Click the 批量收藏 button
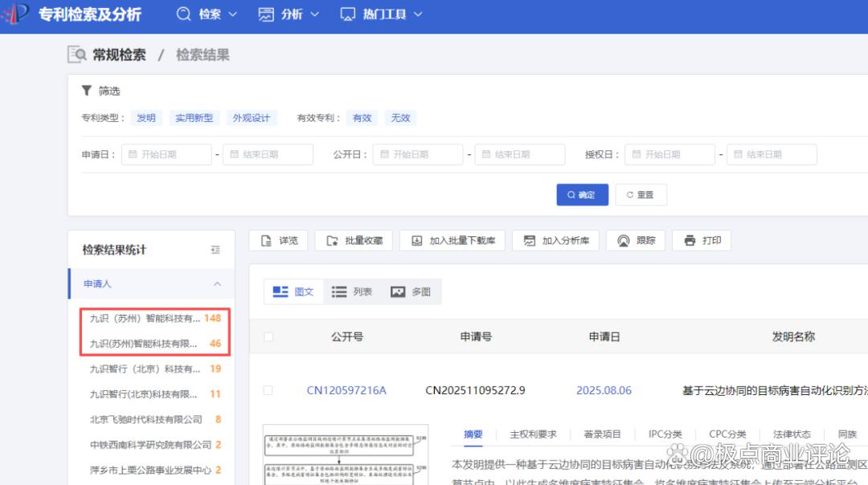 point(354,241)
